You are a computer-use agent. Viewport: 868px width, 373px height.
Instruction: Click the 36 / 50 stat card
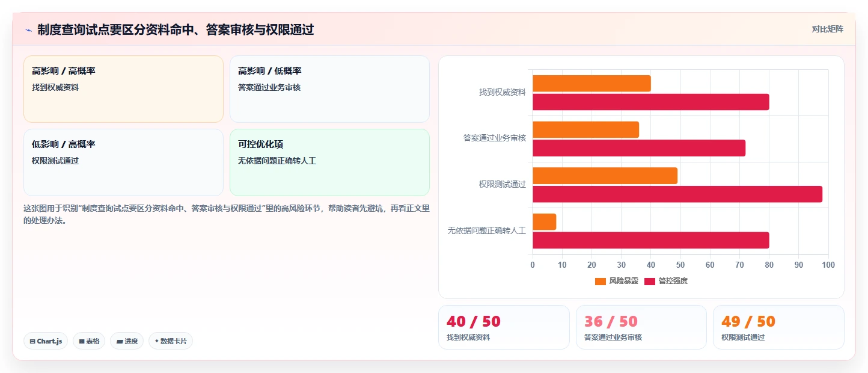tap(641, 327)
